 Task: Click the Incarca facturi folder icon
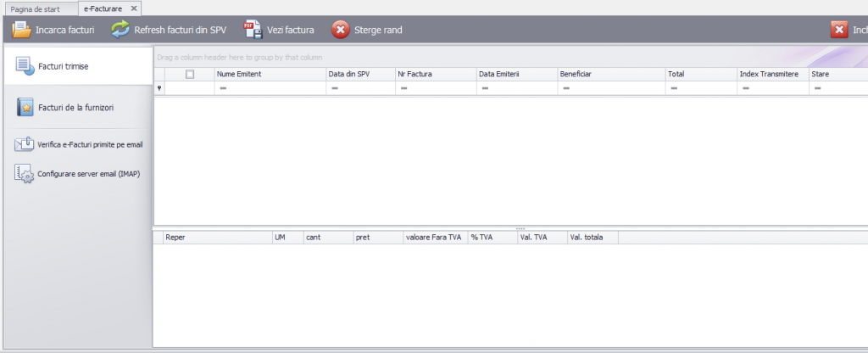click(x=21, y=30)
